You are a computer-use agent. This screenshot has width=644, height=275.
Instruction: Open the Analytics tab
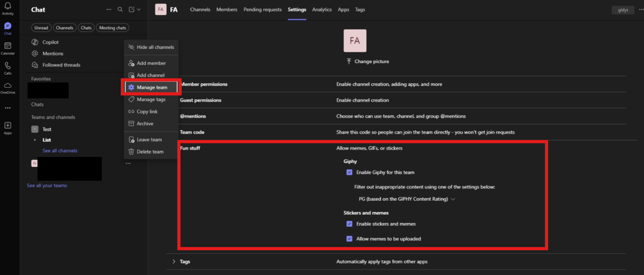[x=322, y=9]
